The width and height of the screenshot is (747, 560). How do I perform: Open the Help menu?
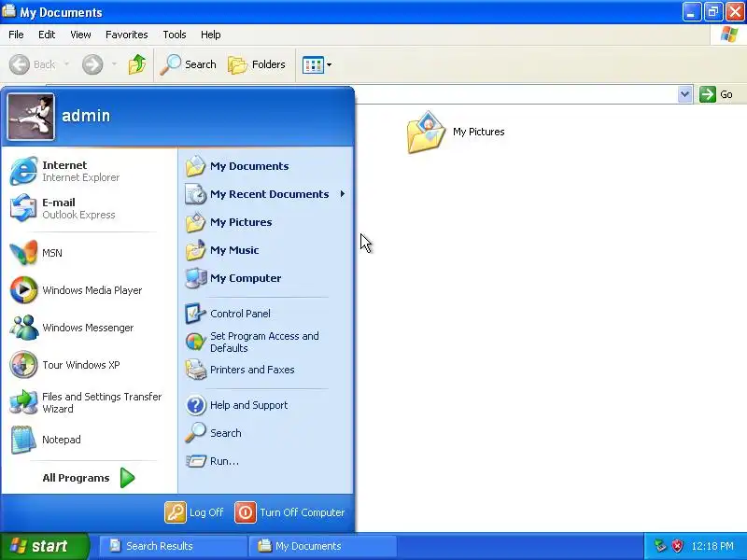[211, 35]
